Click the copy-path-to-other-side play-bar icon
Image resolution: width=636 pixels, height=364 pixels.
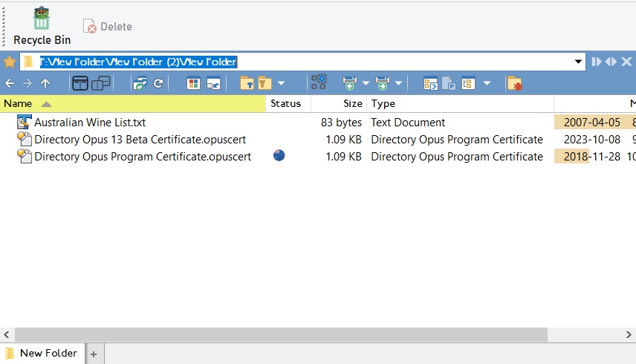(x=596, y=62)
